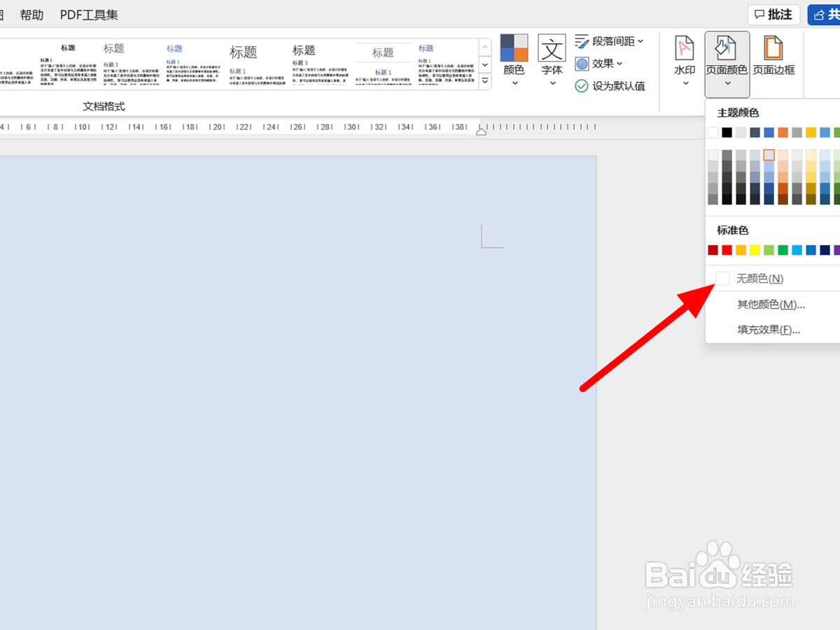The width and height of the screenshot is (840, 630).
Task: Open the 批注 comments button
Action: click(x=773, y=15)
